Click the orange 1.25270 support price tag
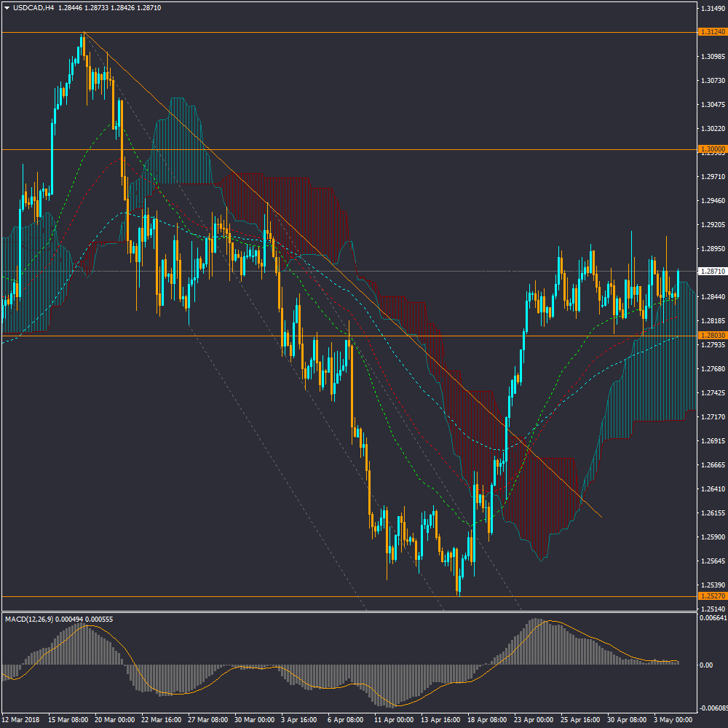Image resolution: width=728 pixels, height=728 pixels. tap(712, 596)
